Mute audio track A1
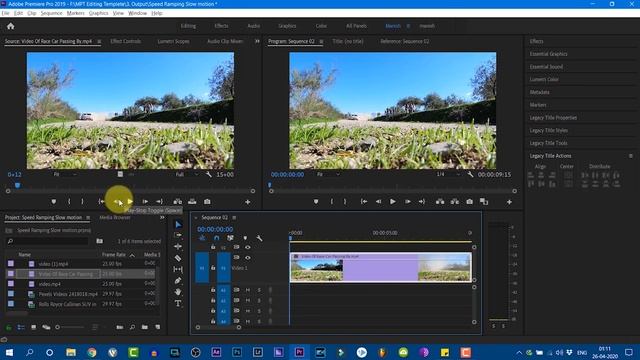 tap(248, 290)
